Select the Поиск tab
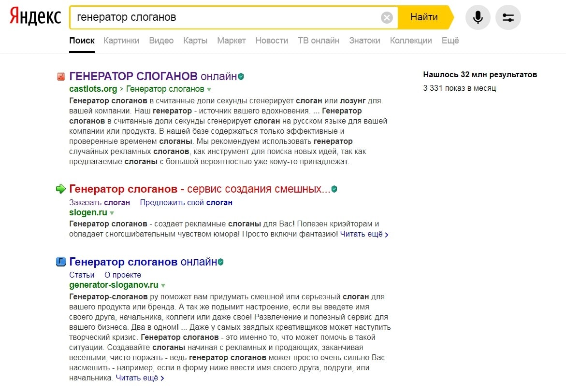The width and height of the screenshot is (566, 392). [x=82, y=41]
